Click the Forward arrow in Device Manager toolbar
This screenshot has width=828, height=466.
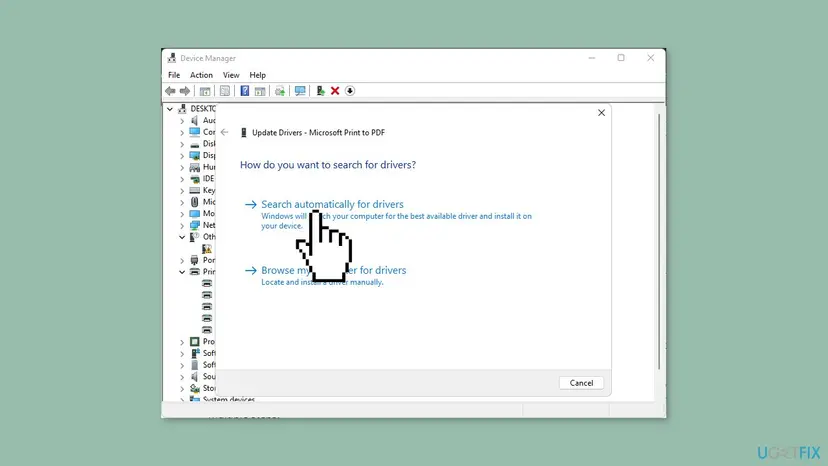[185, 91]
